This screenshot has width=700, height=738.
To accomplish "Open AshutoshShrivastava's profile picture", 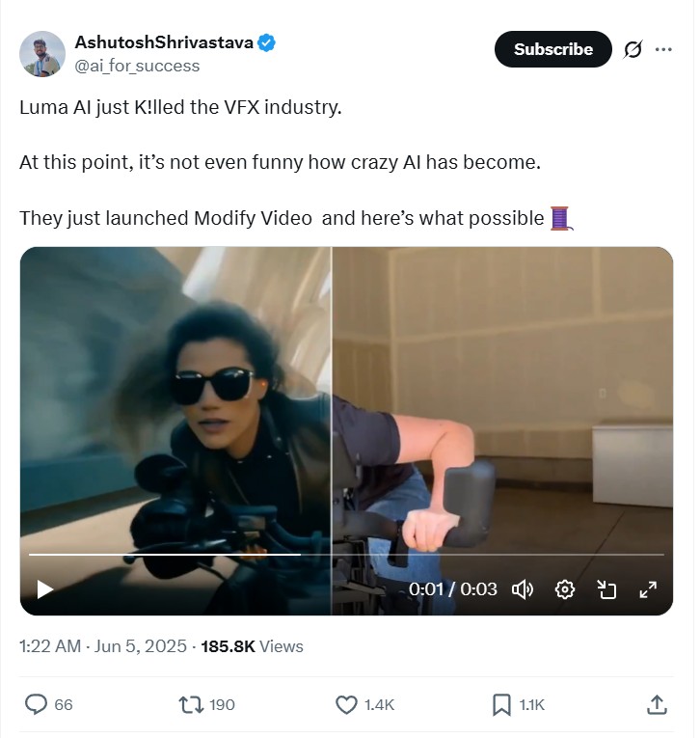I will click(x=42, y=53).
